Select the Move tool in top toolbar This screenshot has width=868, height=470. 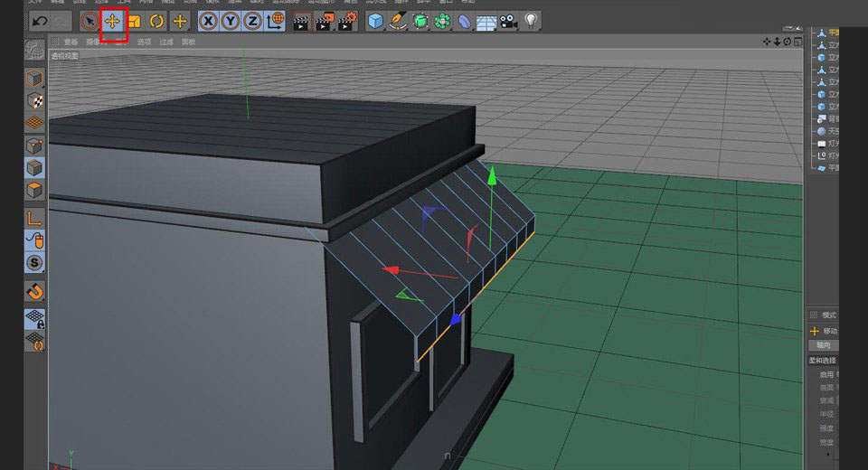click(x=113, y=21)
